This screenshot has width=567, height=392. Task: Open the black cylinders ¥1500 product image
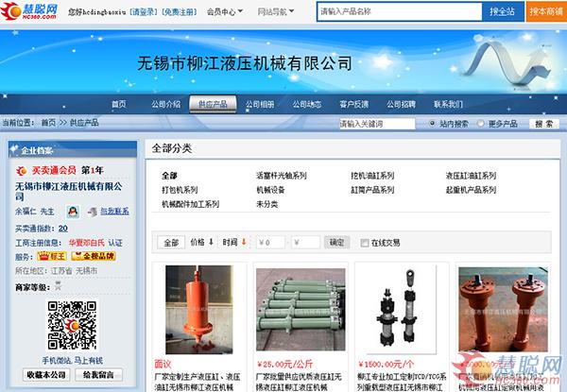(402, 309)
